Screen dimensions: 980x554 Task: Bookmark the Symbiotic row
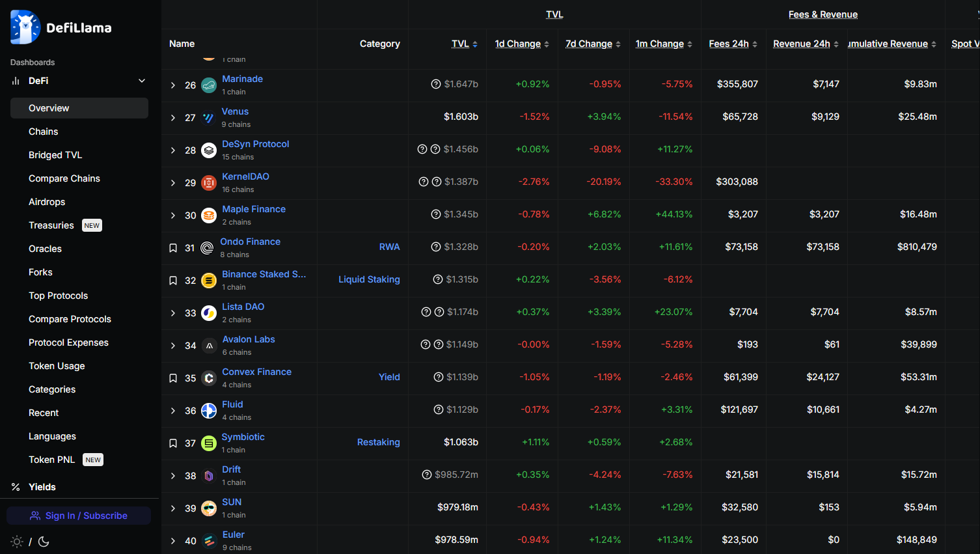(173, 443)
